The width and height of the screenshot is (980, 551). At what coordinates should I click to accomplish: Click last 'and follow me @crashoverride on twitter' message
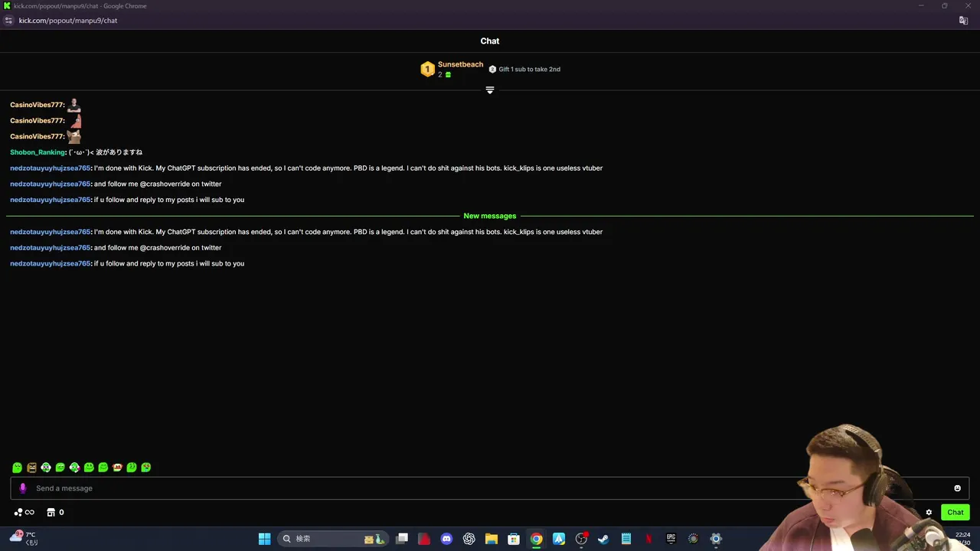(x=158, y=248)
